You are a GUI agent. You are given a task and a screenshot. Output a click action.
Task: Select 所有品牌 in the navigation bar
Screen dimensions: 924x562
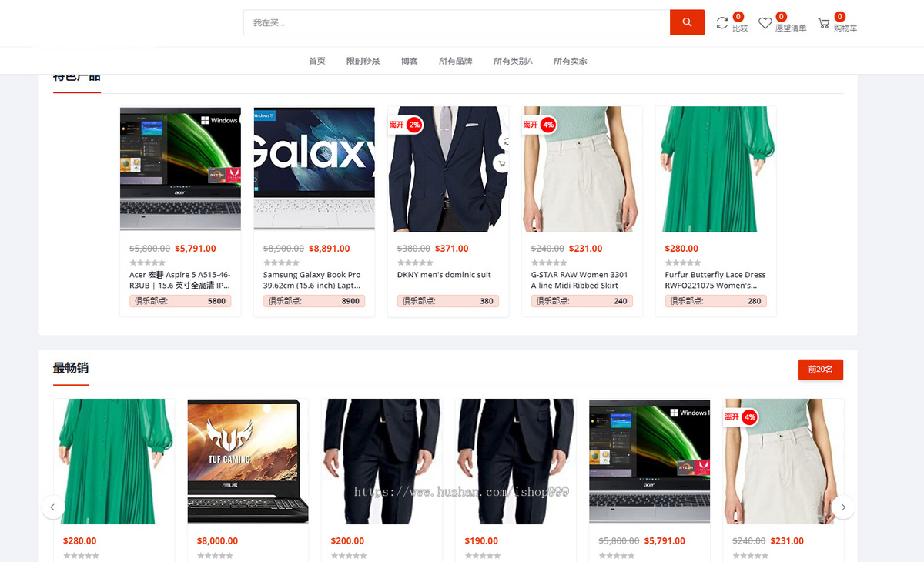click(456, 61)
